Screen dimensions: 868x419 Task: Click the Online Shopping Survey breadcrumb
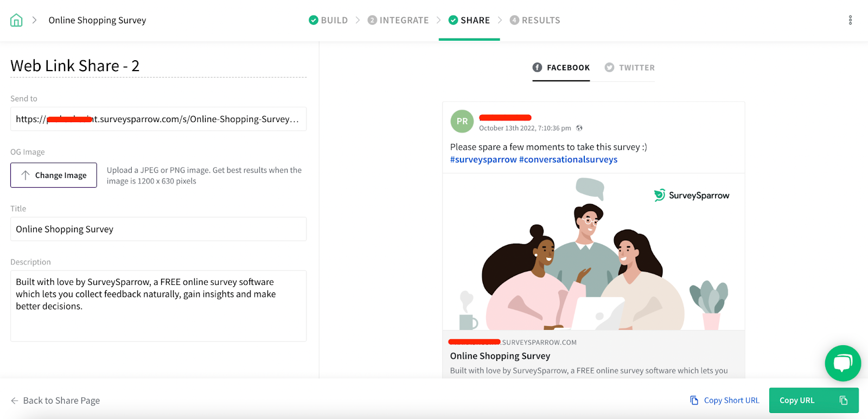click(x=97, y=20)
